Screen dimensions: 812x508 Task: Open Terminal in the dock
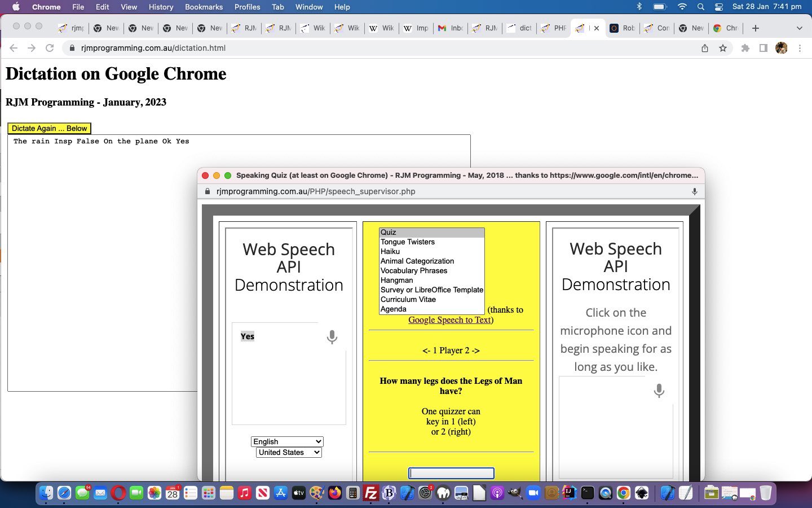(587, 493)
